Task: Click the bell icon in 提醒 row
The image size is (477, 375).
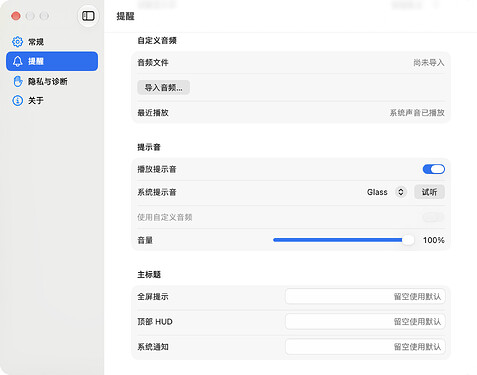Action: 17,61
